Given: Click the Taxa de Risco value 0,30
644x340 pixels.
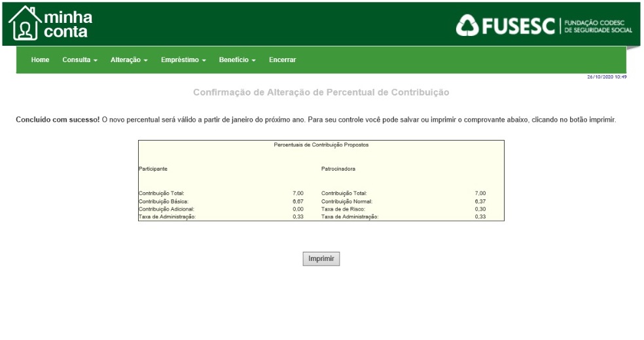Looking at the screenshot, I should [x=480, y=209].
